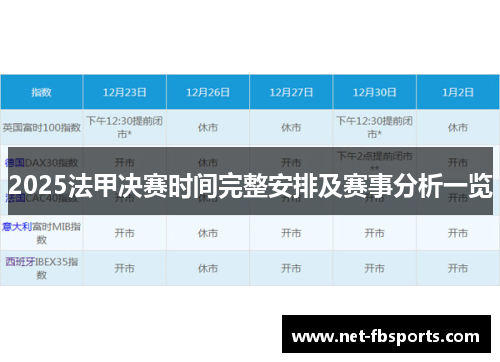The height and width of the screenshot is (362, 500).
Task: Click 英国富时100 休市 cell under 12月26日
Action: pyautogui.click(x=208, y=127)
